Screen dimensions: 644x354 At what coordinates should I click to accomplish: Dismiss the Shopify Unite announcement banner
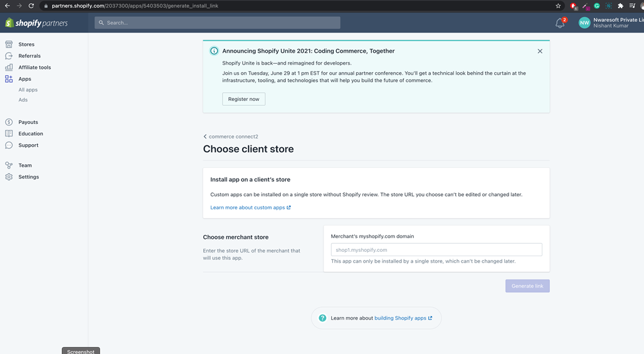[x=540, y=51]
